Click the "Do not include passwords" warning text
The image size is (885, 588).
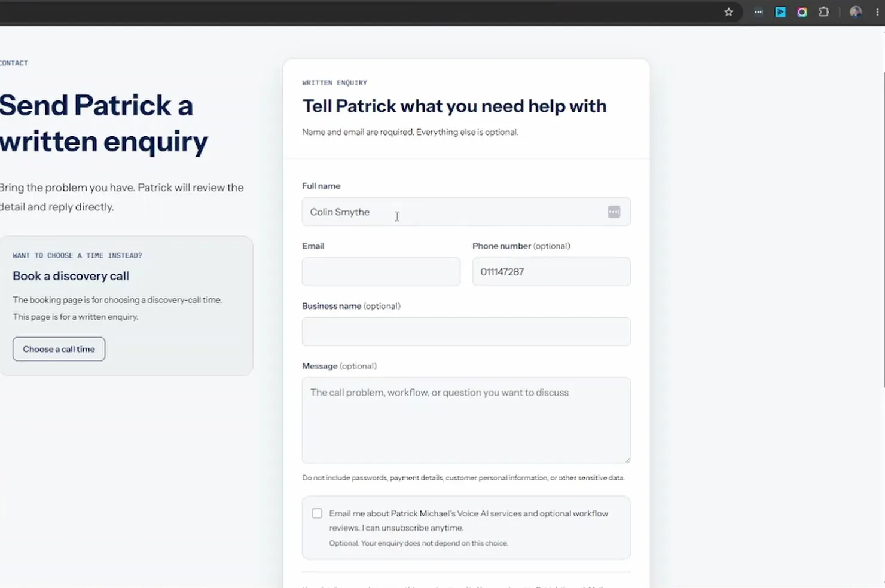tap(463, 478)
